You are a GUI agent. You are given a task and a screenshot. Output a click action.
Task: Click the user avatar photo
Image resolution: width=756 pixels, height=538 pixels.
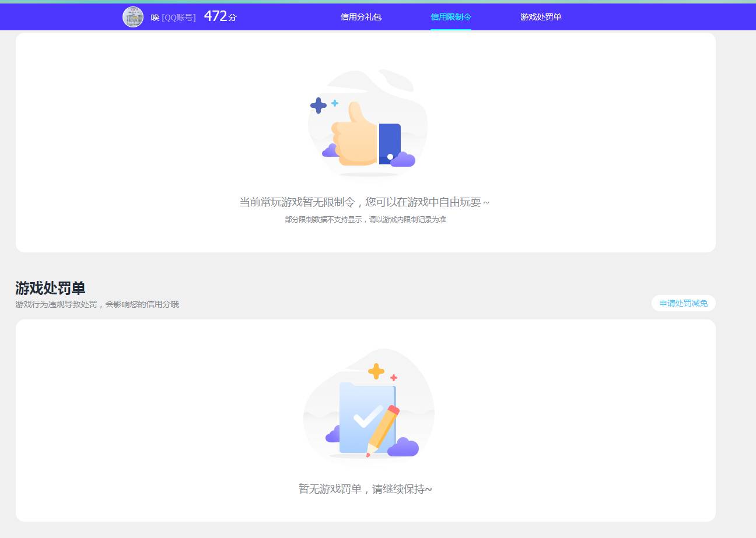pyautogui.click(x=133, y=17)
